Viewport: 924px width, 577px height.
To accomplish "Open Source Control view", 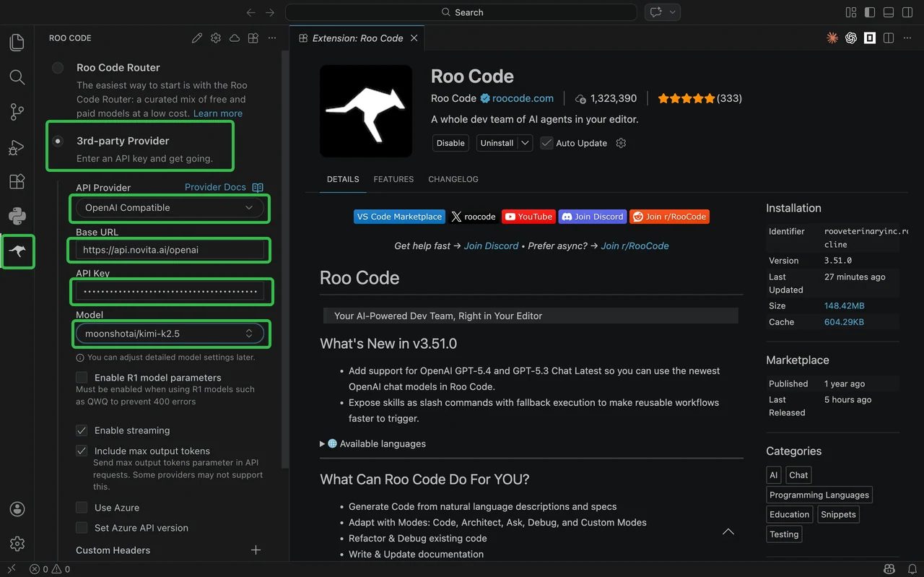I will click(17, 112).
